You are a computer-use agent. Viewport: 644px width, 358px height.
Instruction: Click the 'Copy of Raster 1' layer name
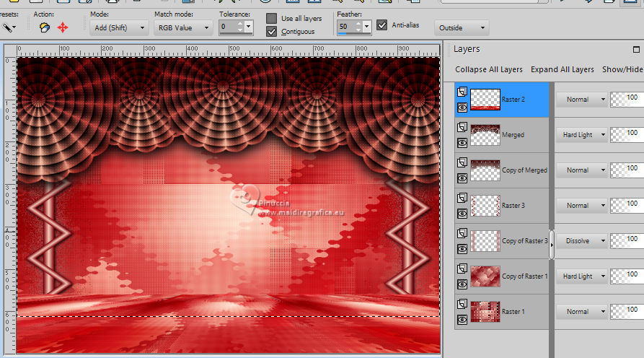(525, 276)
